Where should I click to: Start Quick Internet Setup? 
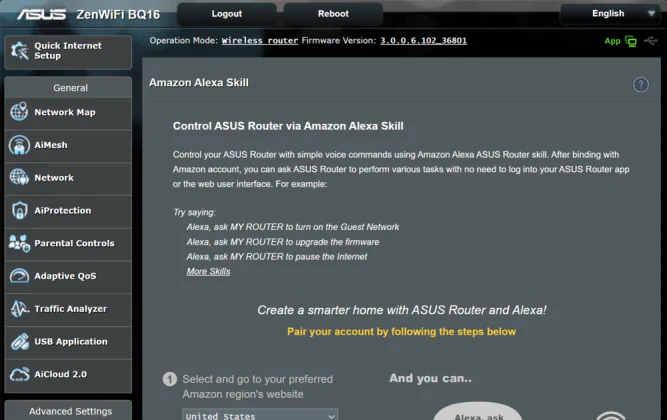click(68, 52)
